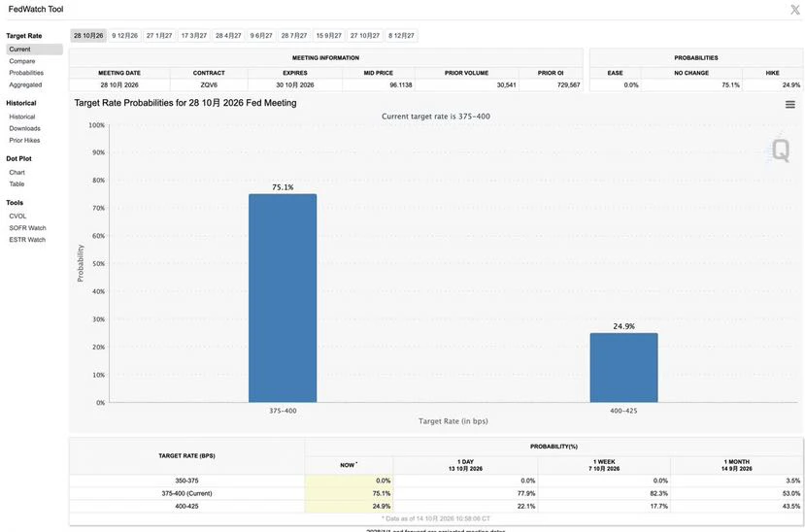Image resolution: width=805 pixels, height=532 pixels.
Task: Click the 53.0% one-month value
Action: point(791,493)
